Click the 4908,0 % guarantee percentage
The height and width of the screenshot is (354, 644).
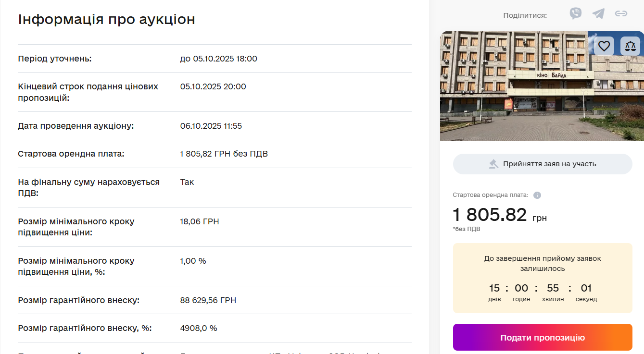pyautogui.click(x=198, y=328)
